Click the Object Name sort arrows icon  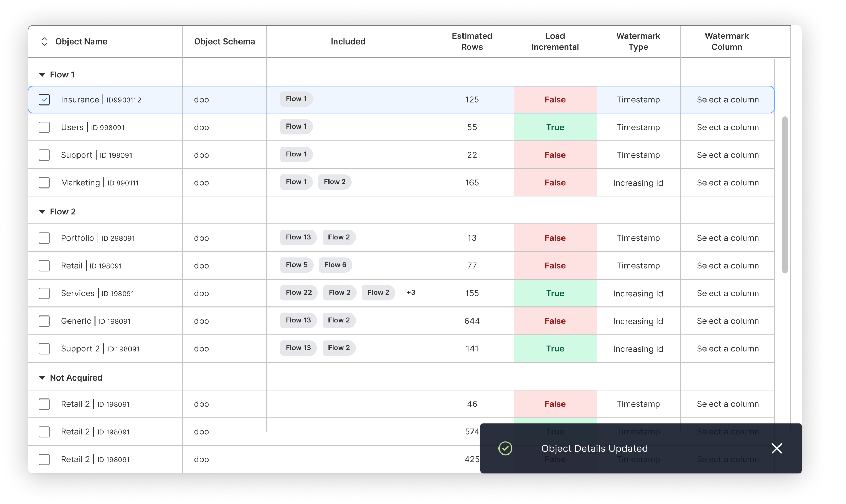click(44, 42)
